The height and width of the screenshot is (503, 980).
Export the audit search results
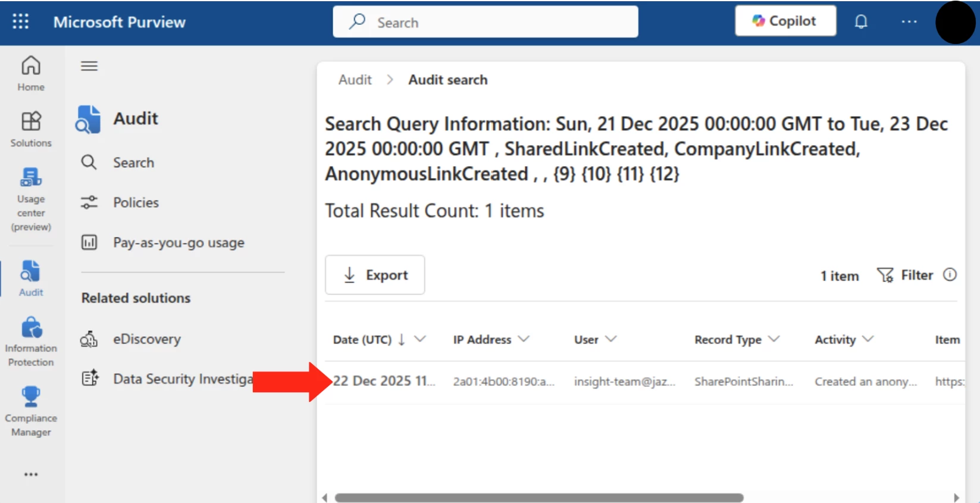pos(375,275)
